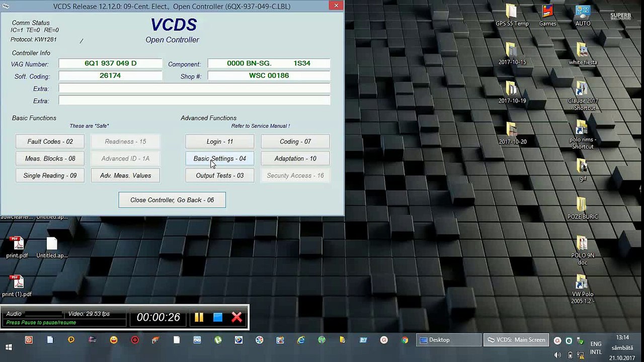Select polo rims shortcut icon
Viewport: 644px width, 362px height.
pos(583,135)
